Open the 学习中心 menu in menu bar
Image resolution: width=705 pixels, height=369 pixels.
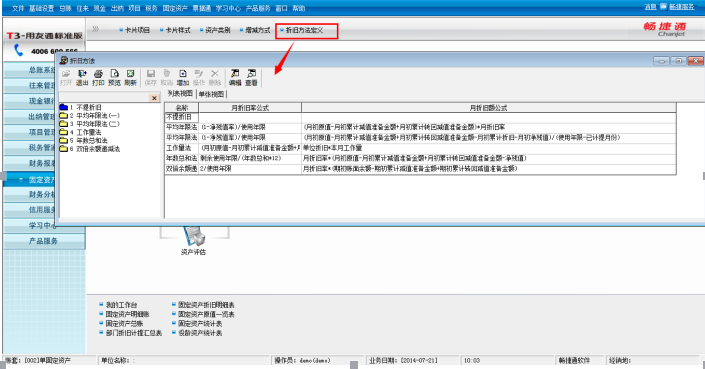click(228, 8)
